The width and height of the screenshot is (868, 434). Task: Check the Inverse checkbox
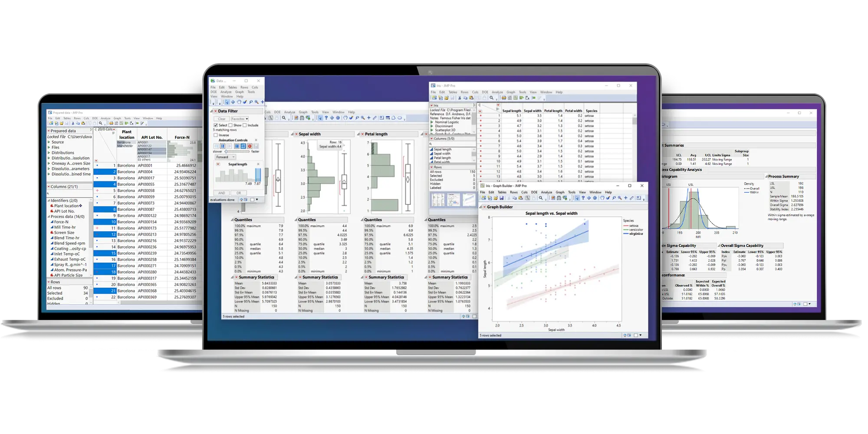click(x=216, y=135)
